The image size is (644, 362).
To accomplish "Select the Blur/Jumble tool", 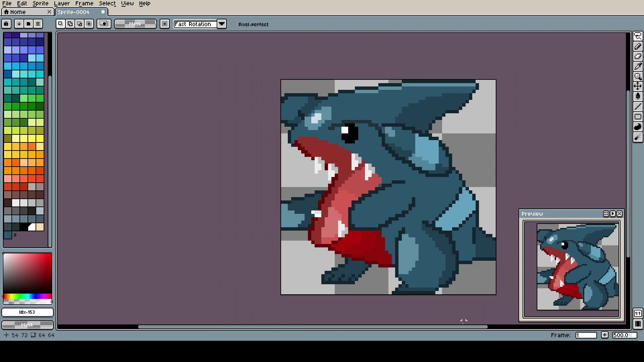I will point(638,137).
